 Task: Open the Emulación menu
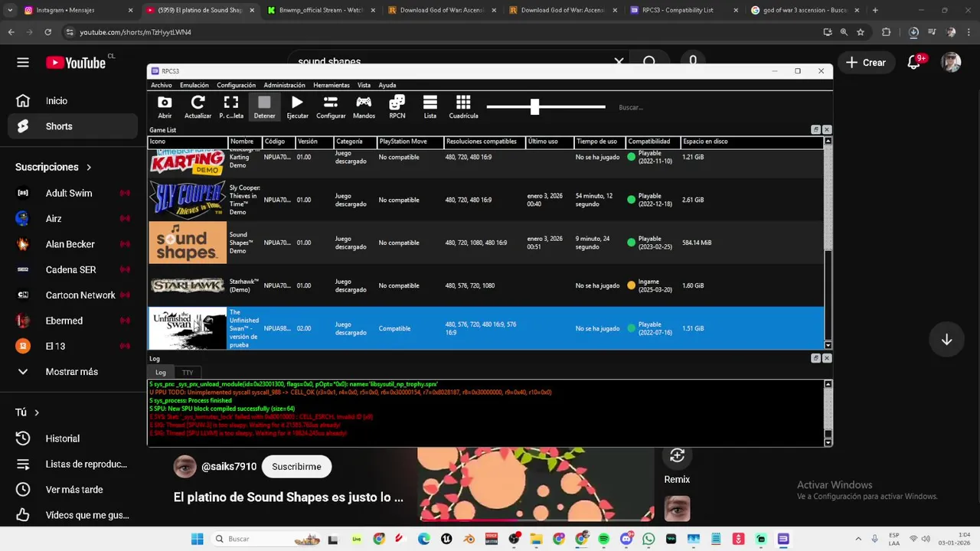pos(194,85)
